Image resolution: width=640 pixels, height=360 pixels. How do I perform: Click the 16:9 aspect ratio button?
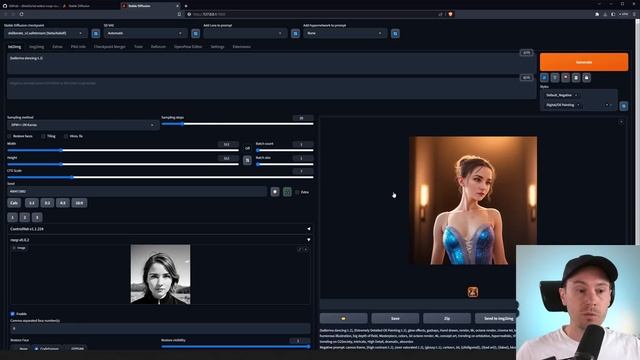click(79, 203)
